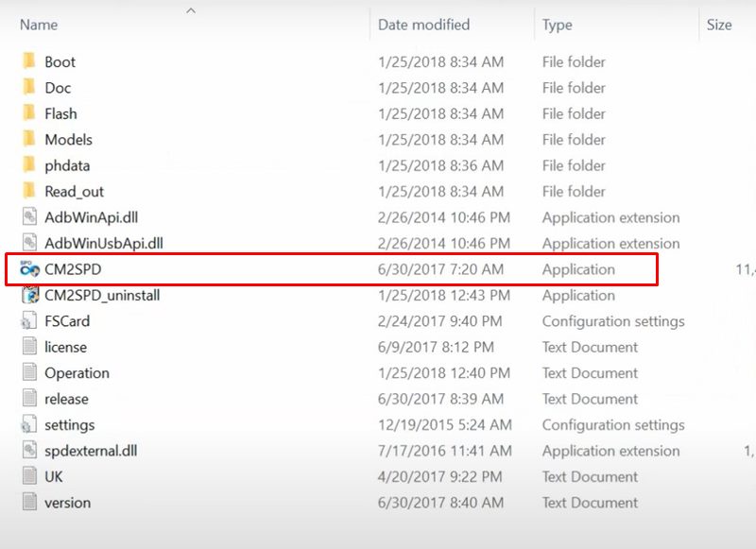Sort files by the Name column

pyautogui.click(x=39, y=26)
